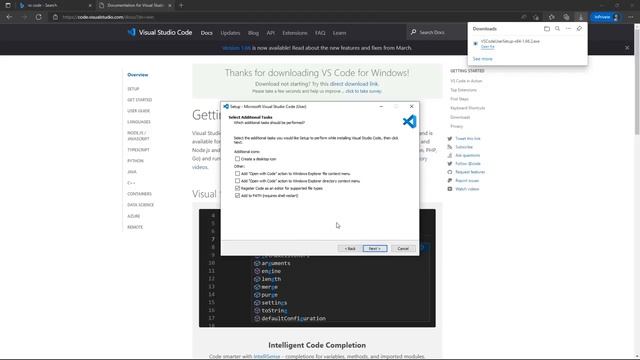This screenshot has width=640, height=360.
Task: Open downloads folder icon in Downloads panel
Action: coord(547,29)
